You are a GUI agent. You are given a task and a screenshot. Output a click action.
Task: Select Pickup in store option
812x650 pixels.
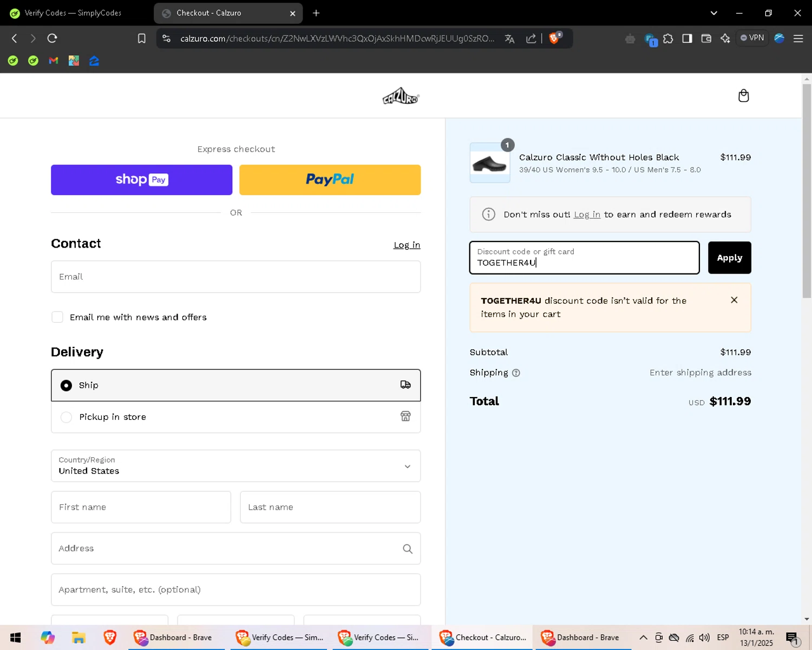tap(235, 417)
